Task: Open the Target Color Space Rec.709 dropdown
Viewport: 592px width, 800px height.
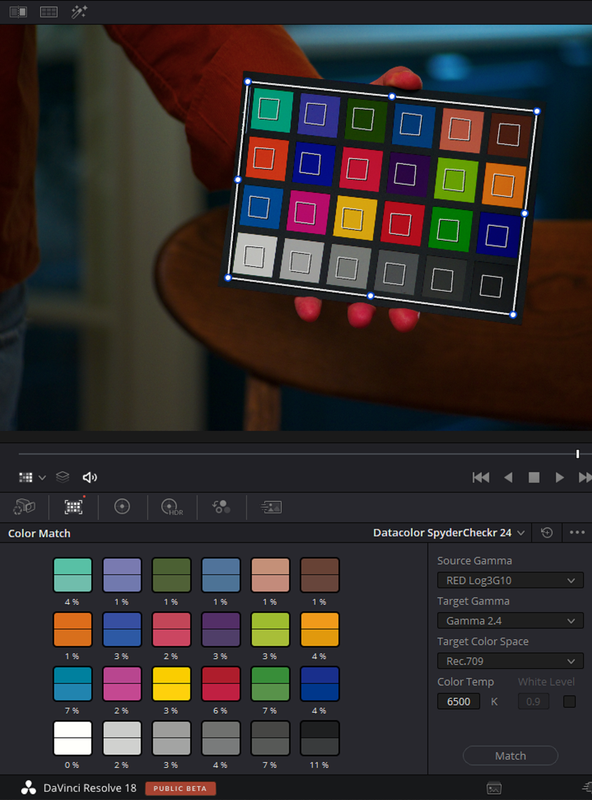Action: point(510,661)
